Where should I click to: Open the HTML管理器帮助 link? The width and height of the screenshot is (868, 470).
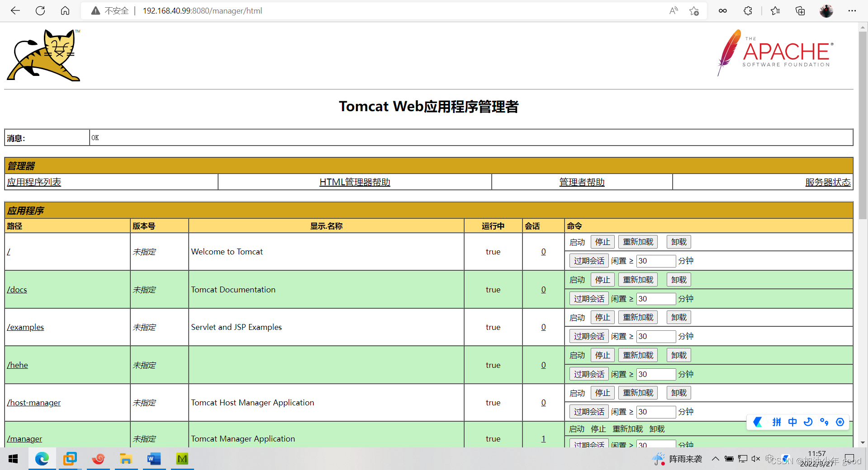(x=355, y=182)
